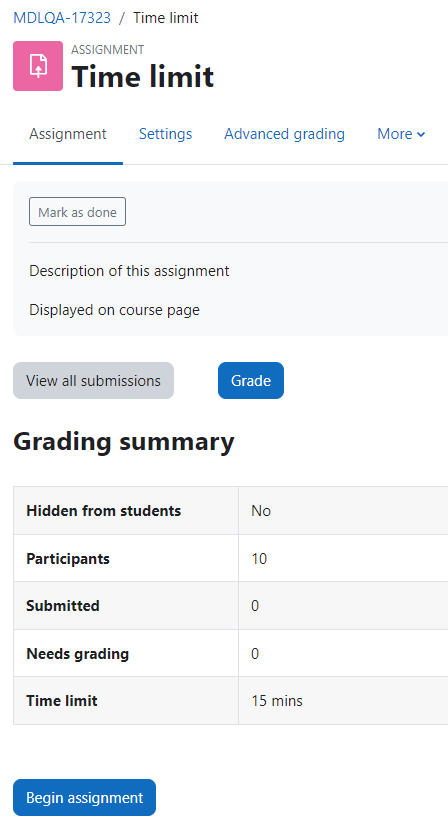
Task: Click the 15 mins time limit value
Action: pos(277,701)
